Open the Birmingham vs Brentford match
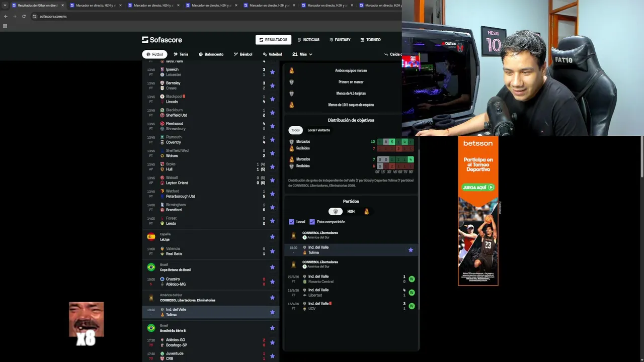The width and height of the screenshot is (644, 362). tap(211, 207)
